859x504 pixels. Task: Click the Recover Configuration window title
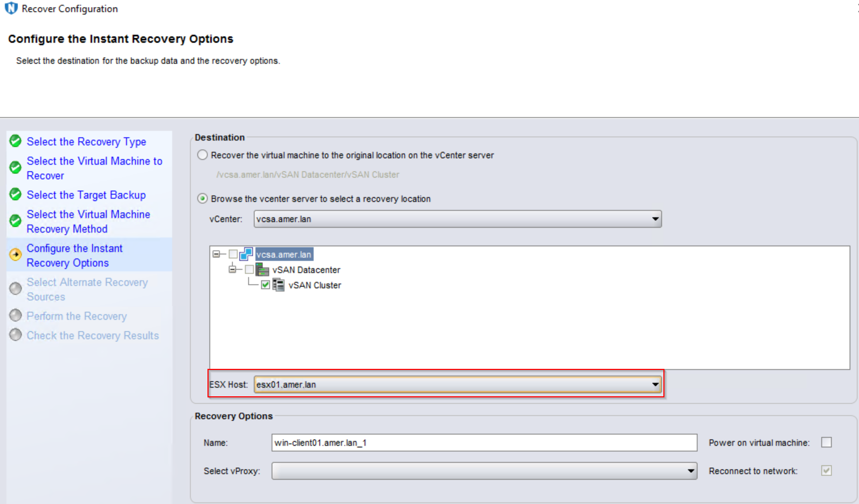[x=70, y=9]
